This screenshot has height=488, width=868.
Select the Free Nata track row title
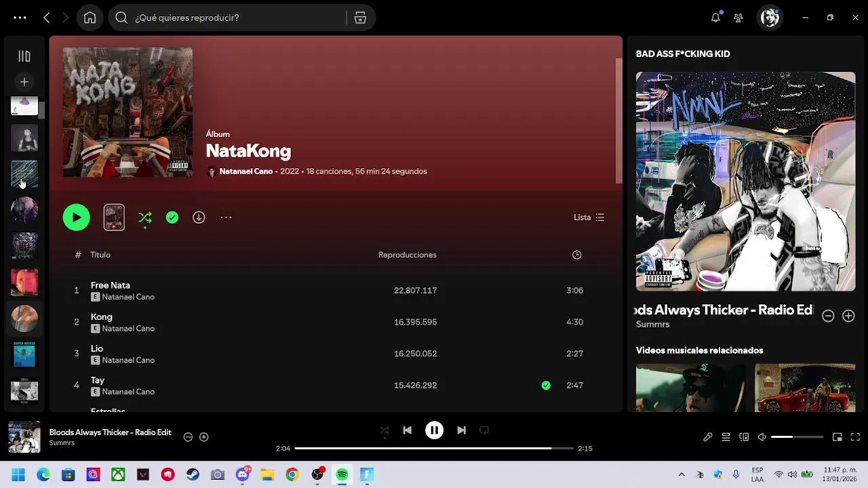pos(111,285)
